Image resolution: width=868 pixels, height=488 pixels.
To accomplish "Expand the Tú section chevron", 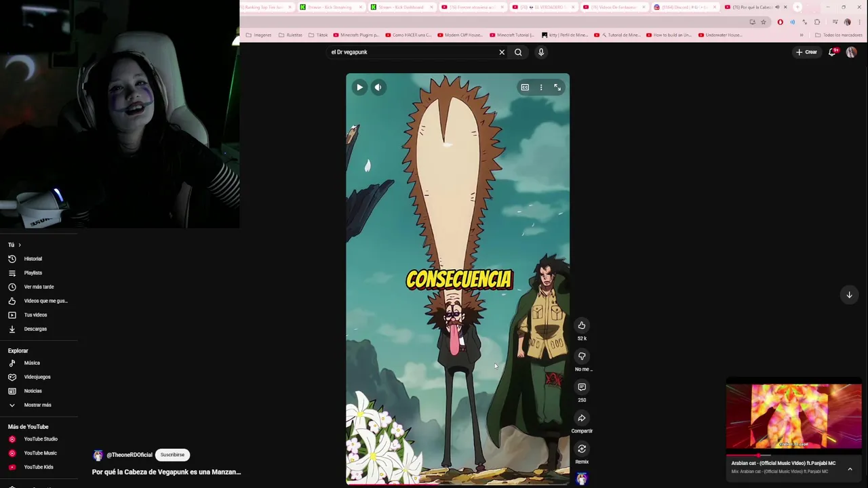I will 20,245.
